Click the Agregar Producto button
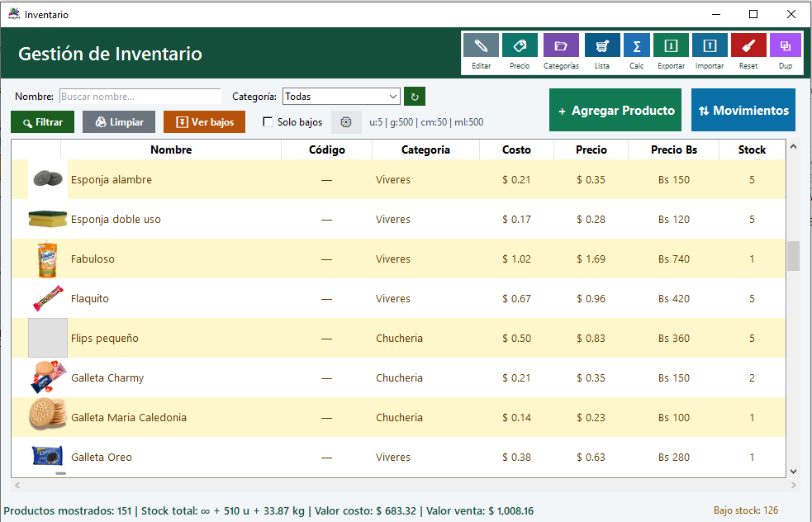This screenshot has width=812, height=522. tap(615, 110)
